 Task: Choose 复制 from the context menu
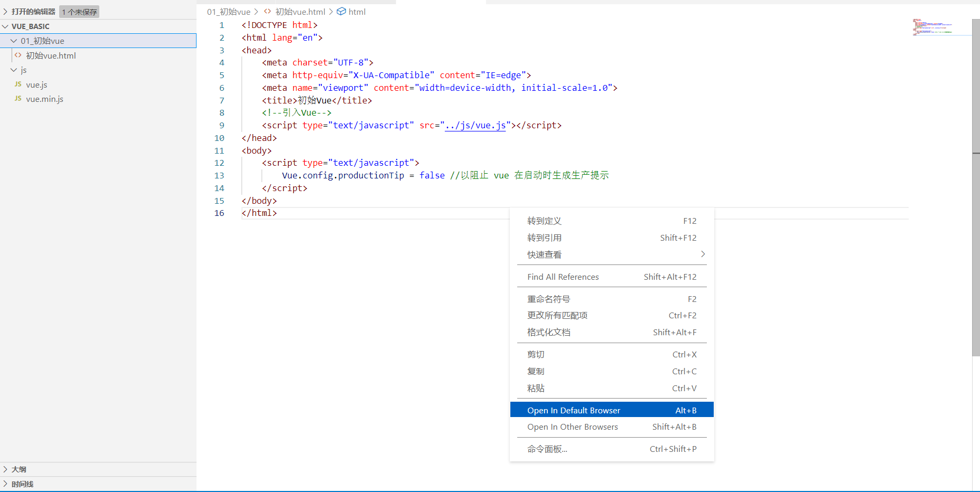(x=612, y=371)
